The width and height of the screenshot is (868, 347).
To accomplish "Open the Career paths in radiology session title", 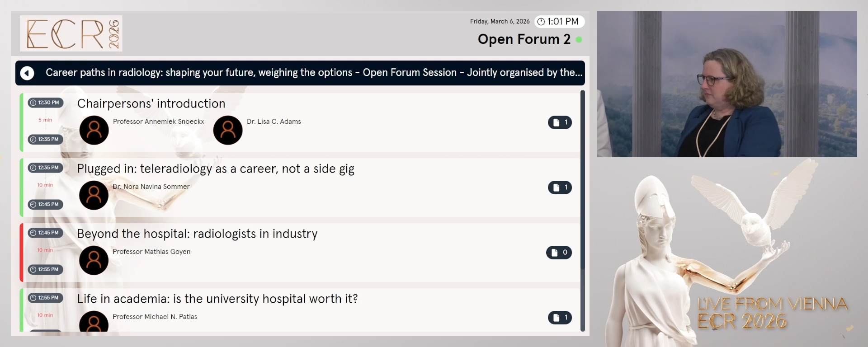I will point(314,72).
